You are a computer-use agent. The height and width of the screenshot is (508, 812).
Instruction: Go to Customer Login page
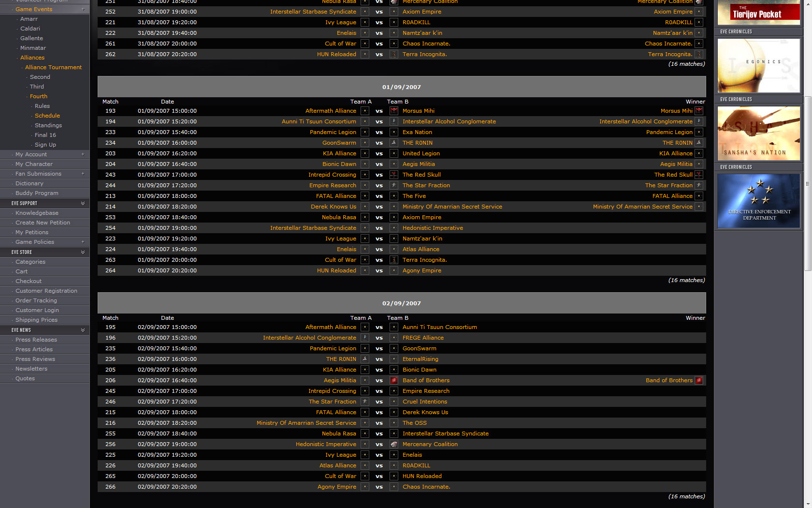coord(37,310)
